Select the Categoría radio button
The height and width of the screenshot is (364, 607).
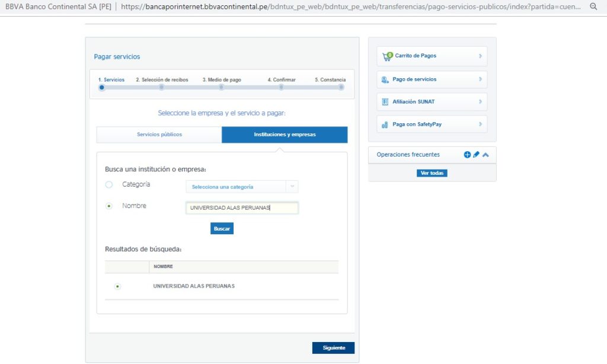(109, 184)
